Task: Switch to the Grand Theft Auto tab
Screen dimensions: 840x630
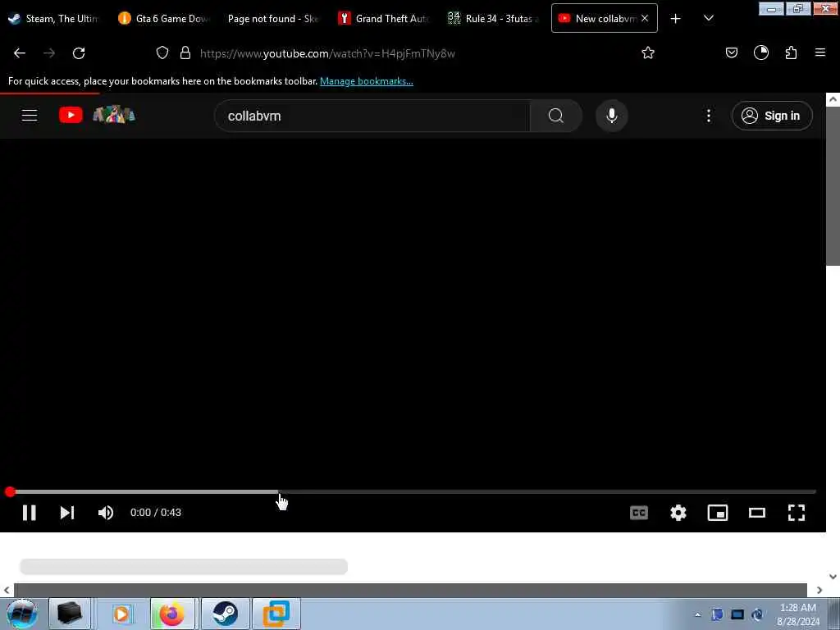Action: click(x=385, y=19)
